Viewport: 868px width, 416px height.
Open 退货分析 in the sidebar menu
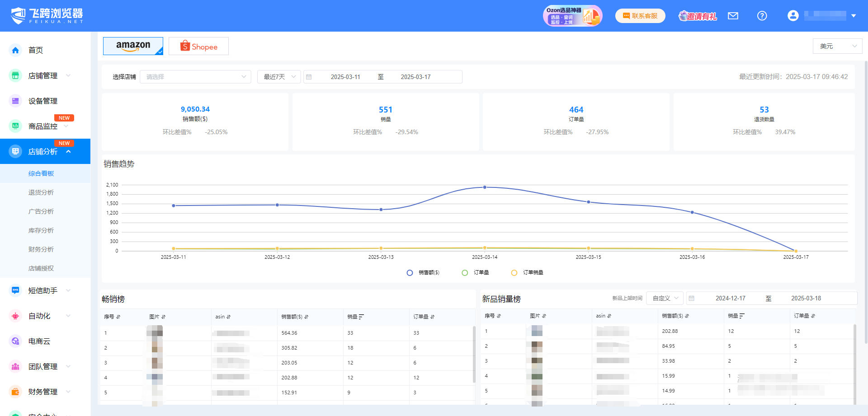[41, 192]
